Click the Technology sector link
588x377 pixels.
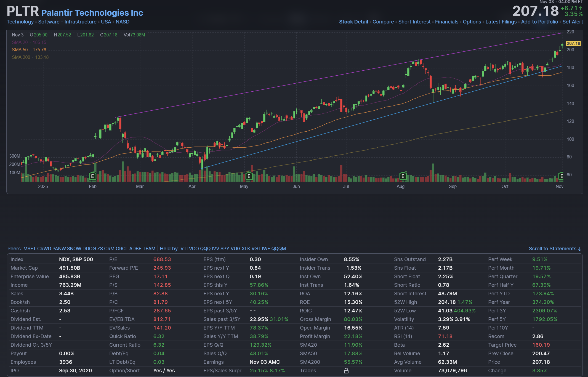(20, 22)
